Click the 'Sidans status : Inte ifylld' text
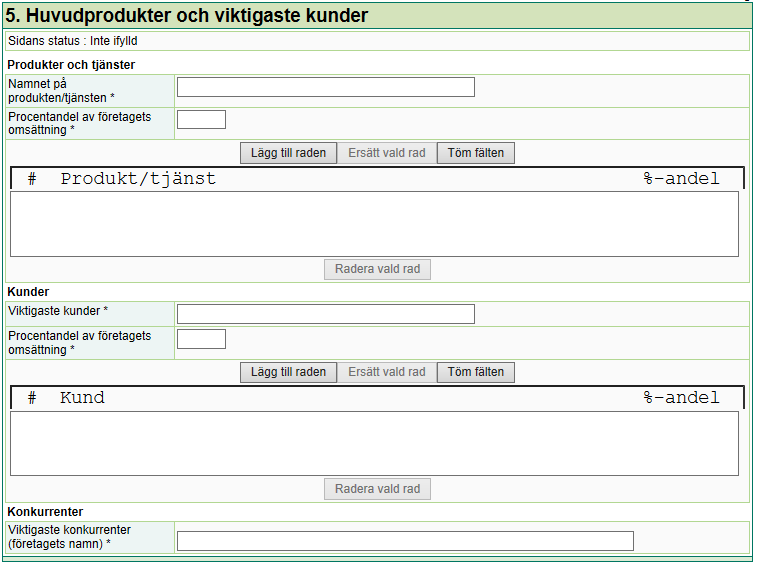Screen dimensions: 757x566 (x=73, y=41)
